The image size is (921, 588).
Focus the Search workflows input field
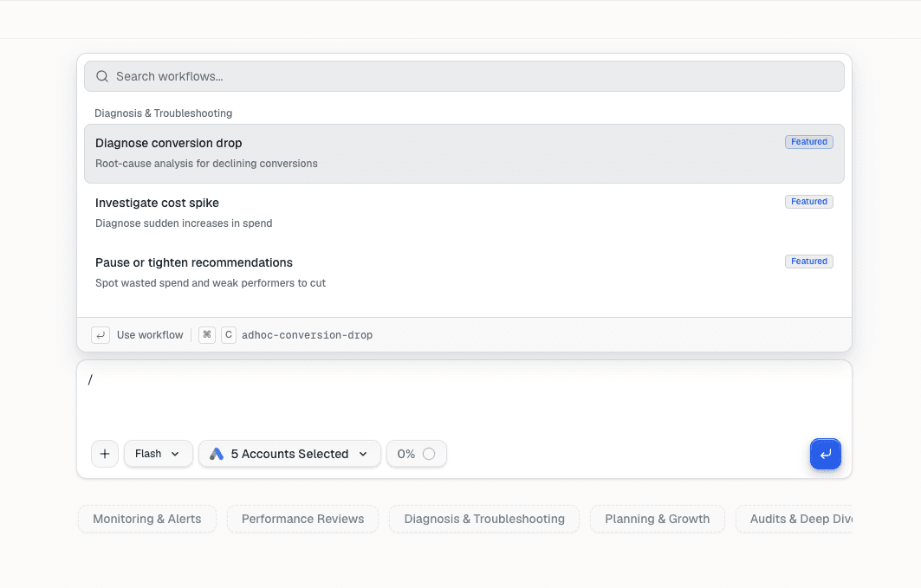[x=464, y=76]
